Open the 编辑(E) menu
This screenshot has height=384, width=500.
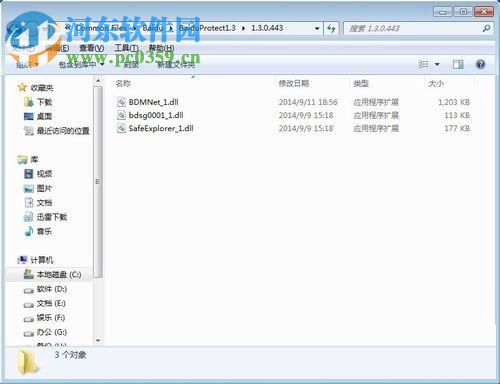[57, 48]
